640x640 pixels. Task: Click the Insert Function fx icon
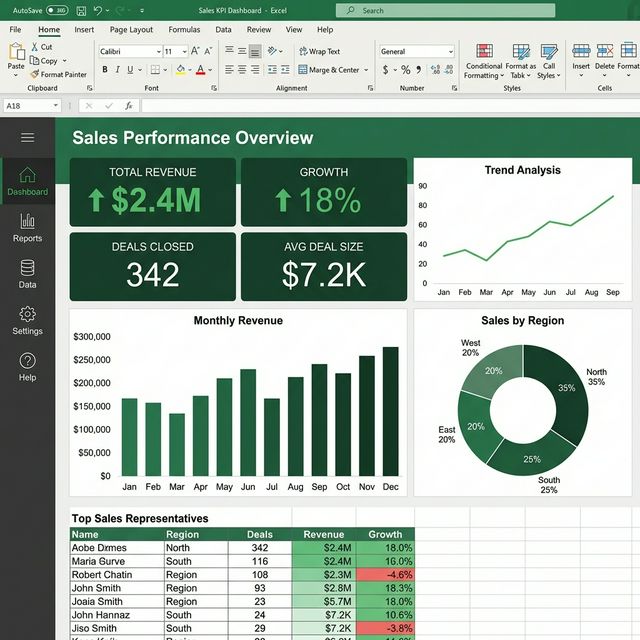tap(129, 106)
